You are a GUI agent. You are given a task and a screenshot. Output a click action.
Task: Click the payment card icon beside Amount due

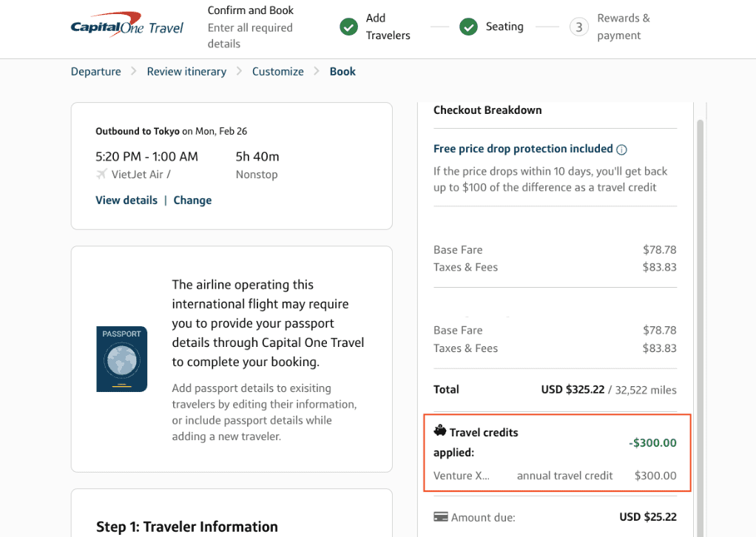pos(441,516)
